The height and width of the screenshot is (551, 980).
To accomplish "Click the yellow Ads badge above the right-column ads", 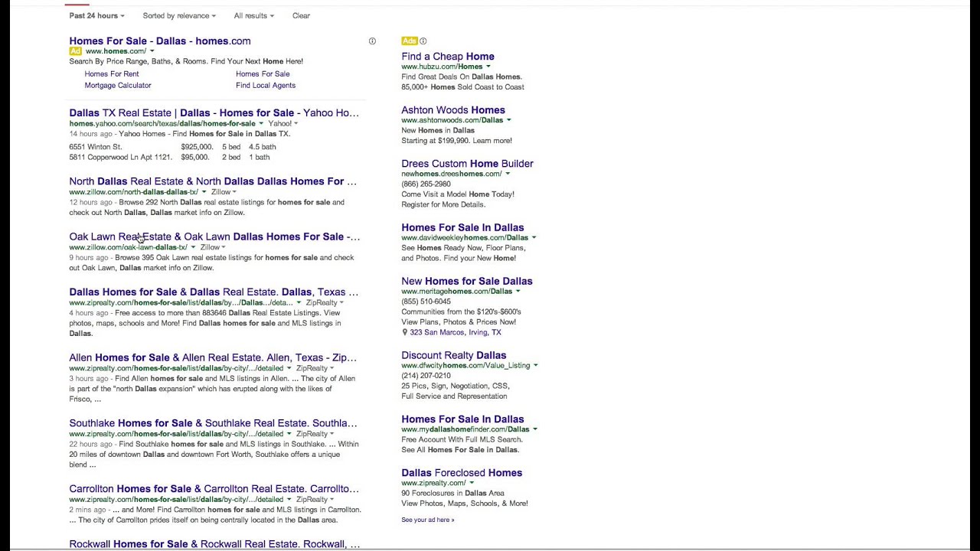I will [x=409, y=41].
